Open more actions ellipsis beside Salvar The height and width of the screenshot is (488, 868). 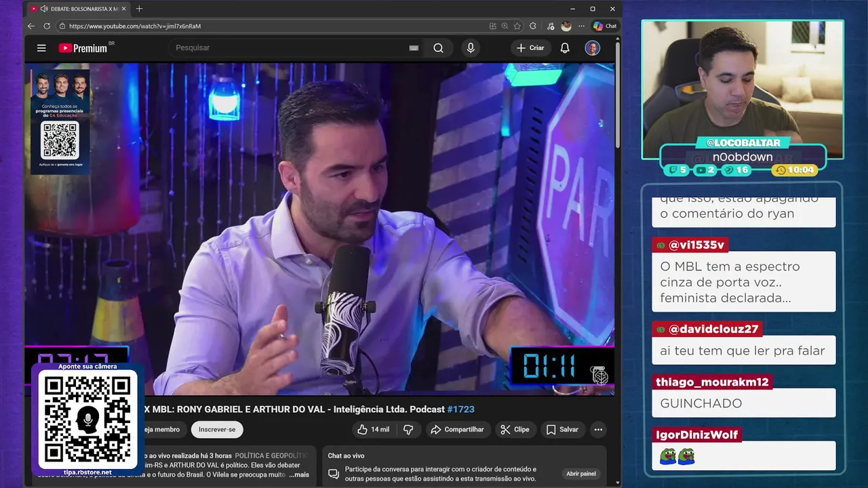click(x=598, y=430)
